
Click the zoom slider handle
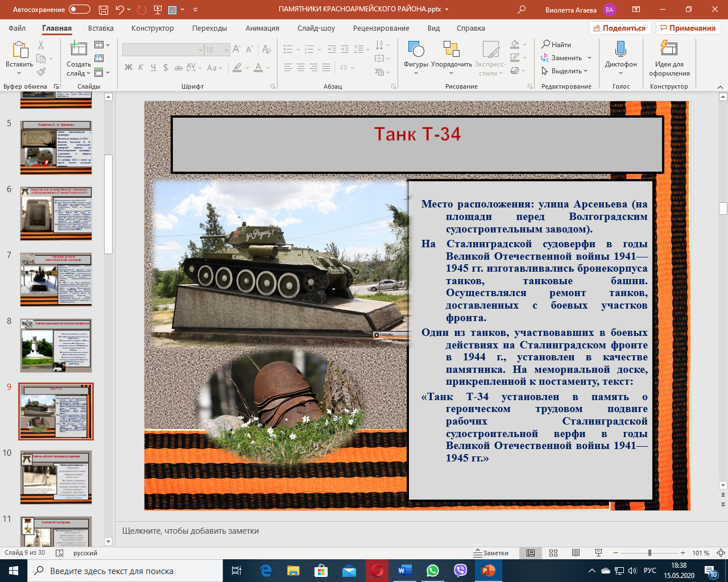[x=650, y=553]
